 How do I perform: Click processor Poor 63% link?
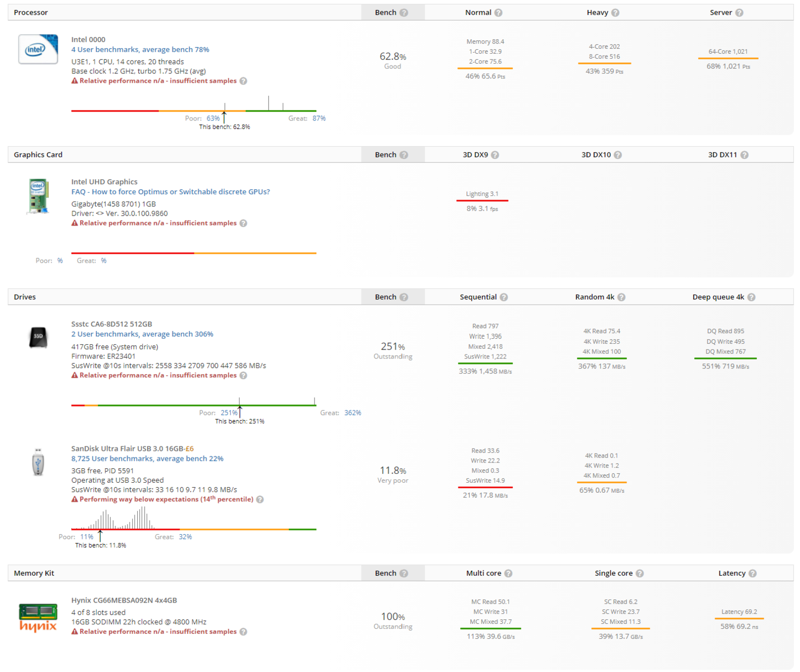213,119
